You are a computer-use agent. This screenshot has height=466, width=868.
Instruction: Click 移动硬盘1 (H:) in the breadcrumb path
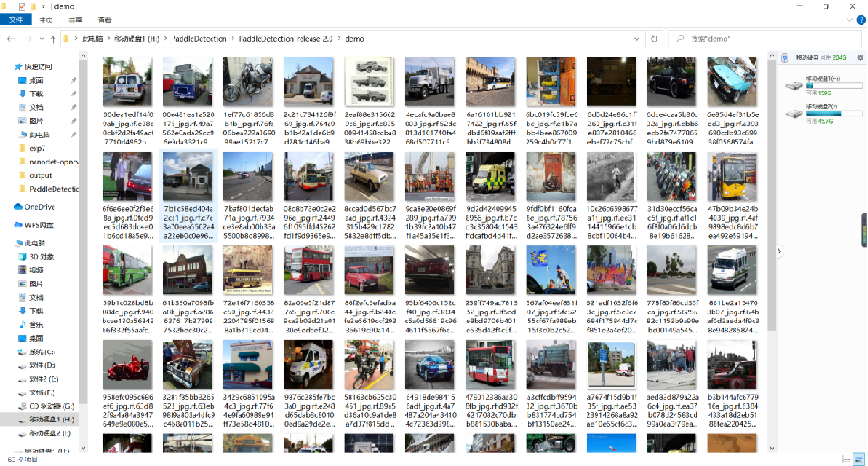pyautogui.click(x=137, y=39)
